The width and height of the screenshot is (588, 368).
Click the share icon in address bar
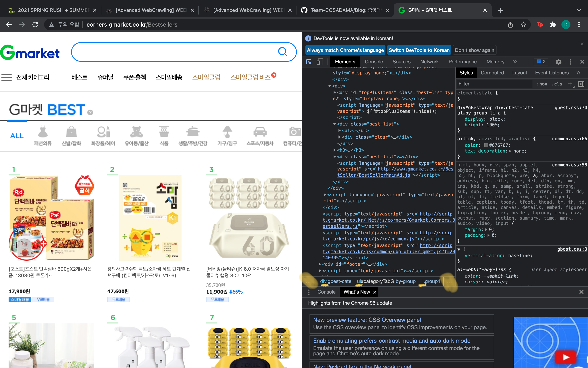click(x=510, y=25)
